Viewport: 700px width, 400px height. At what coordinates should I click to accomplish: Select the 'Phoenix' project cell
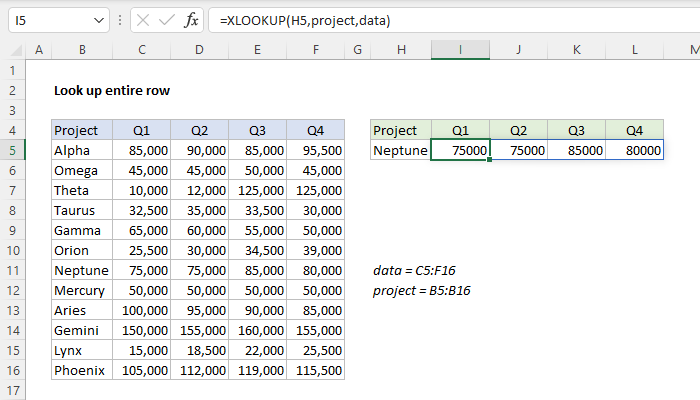(82, 371)
